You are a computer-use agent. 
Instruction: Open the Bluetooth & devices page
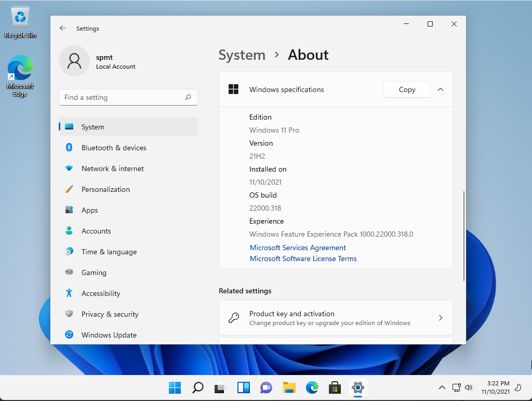128,147
